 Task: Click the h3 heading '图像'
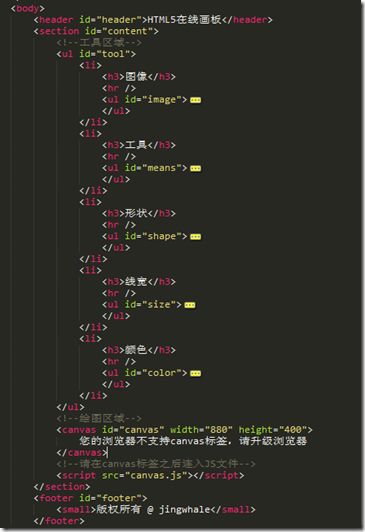(139, 77)
